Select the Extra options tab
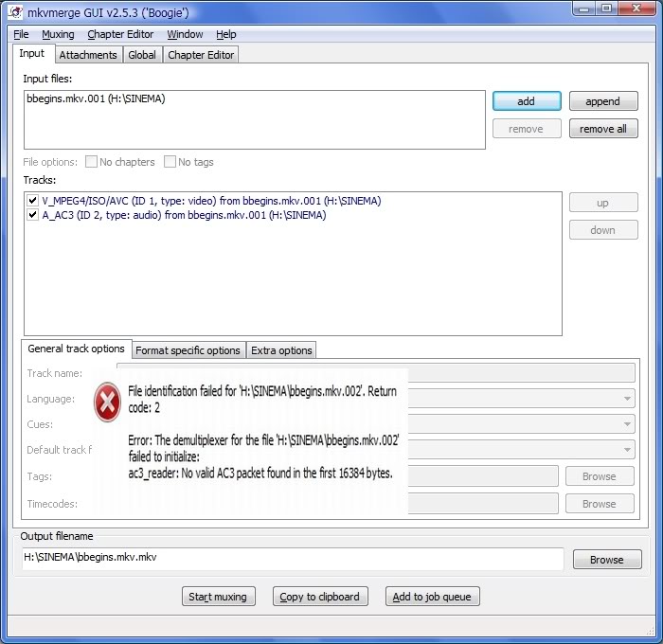This screenshot has height=644, width=663. [281, 350]
